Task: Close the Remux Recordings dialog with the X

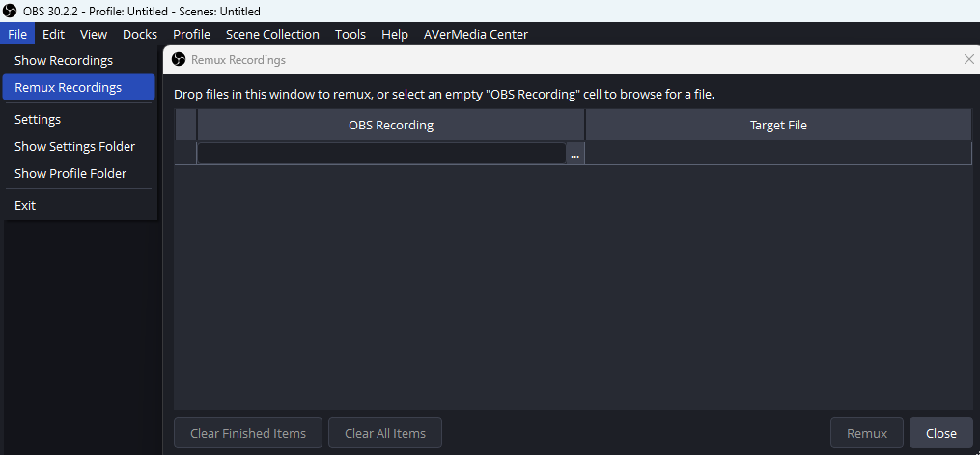Action: 969,60
